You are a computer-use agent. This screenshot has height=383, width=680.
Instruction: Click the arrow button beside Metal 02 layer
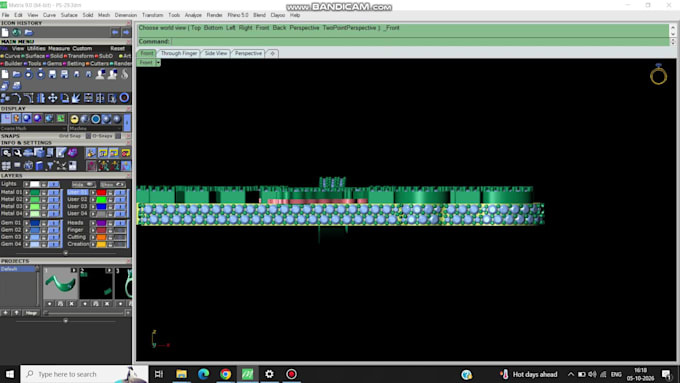(26, 200)
